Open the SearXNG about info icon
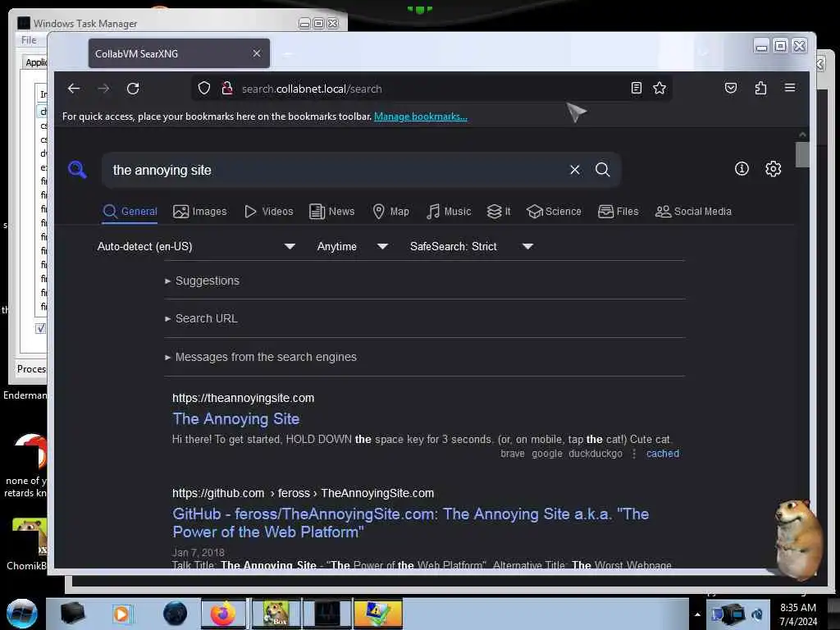840x630 pixels. [742, 169]
